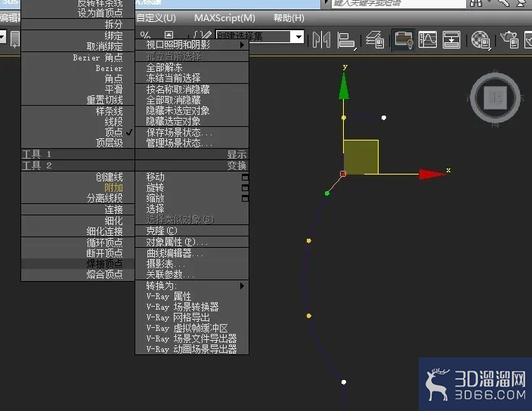Open settings box beside 移动
532x411 pixels.
245,178
